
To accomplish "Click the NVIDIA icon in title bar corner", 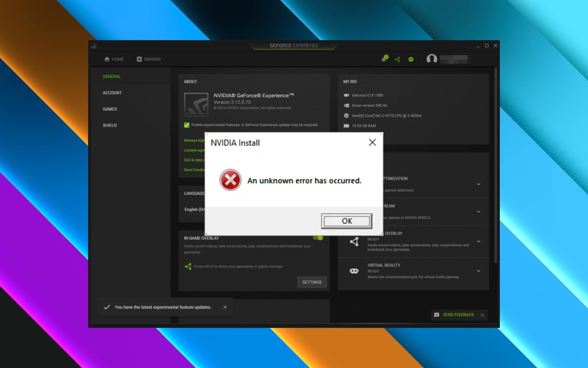I will pyautogui.click(x=94, y=46).
